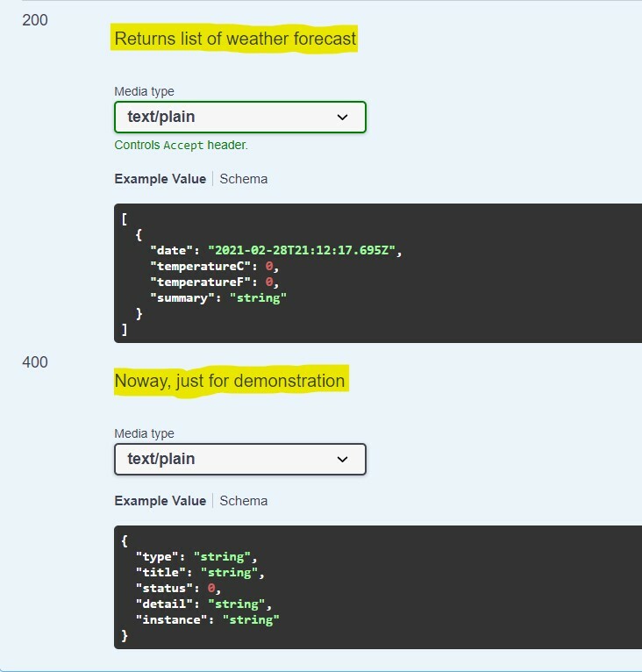Click "Noway, just for demonstration" description
Viewport: 642px width, 672px height.
coord(230,381)
